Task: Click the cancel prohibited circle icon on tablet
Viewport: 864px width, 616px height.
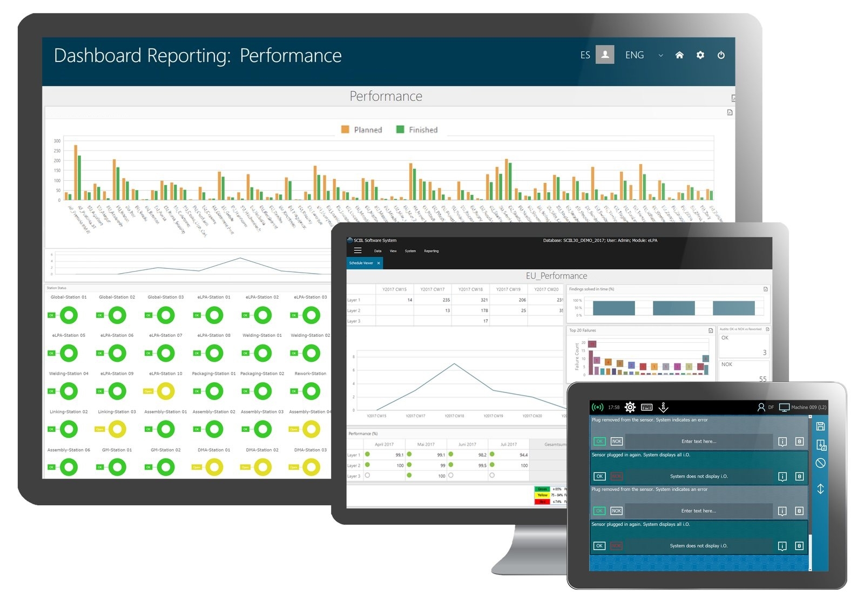Action: point(820,463)
